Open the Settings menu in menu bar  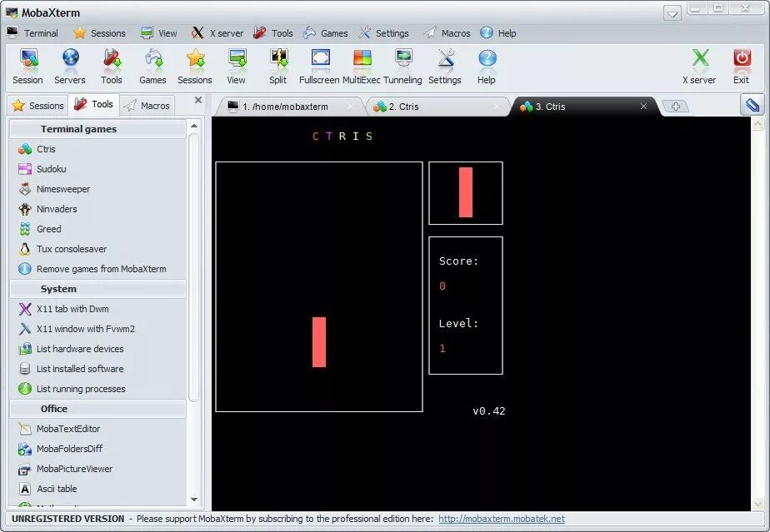tap(384, 33)
